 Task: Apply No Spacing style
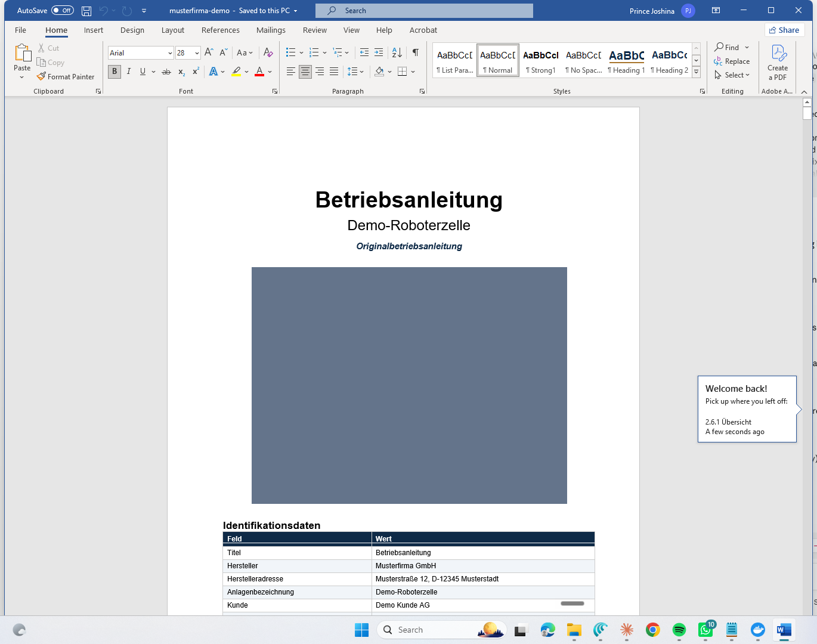tap(584, 61)
